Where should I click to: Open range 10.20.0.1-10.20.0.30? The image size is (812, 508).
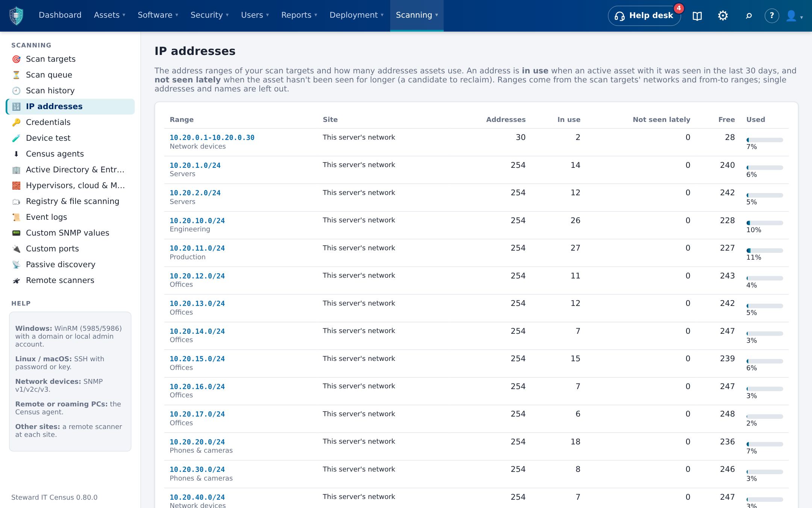(x=212, y=138)
